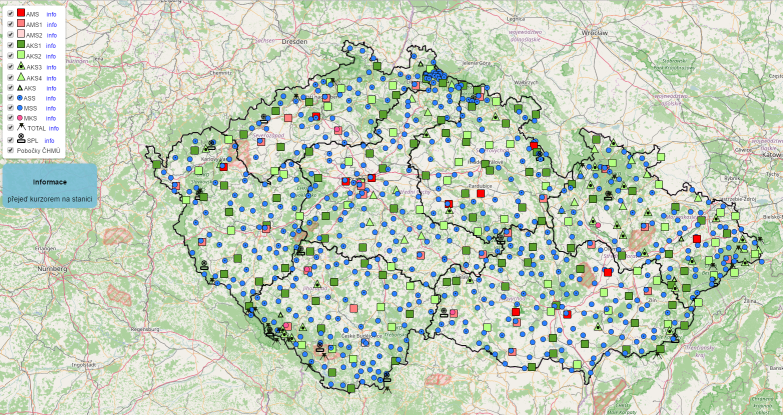Click the pale pink AMS2 color swatch

point(21,34)
